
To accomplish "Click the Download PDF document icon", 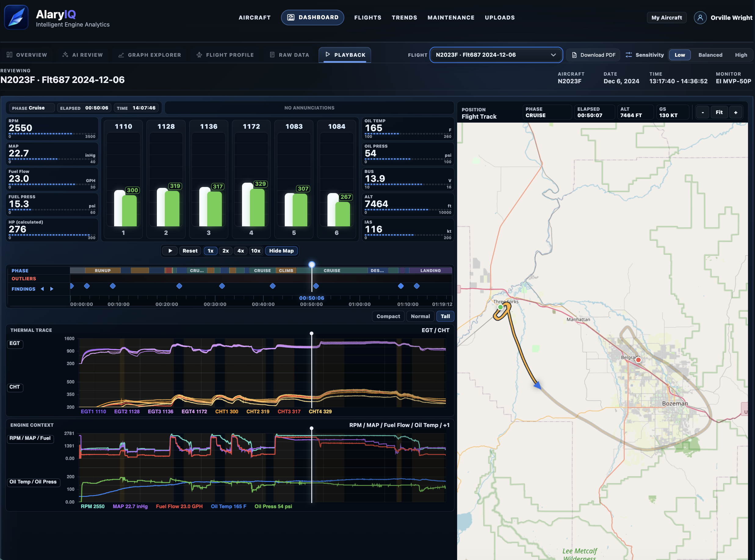I will coord(574,55).
